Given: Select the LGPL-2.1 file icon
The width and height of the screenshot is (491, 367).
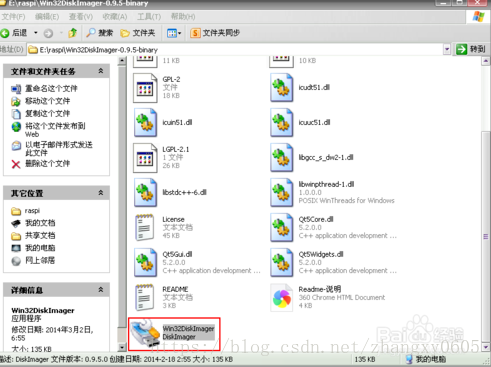Looking at the screenshot, I should coord(145,158).
